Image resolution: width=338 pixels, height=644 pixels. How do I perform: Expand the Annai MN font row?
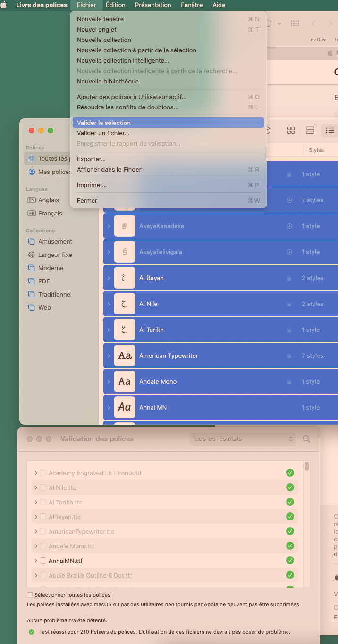pos(109,408)
